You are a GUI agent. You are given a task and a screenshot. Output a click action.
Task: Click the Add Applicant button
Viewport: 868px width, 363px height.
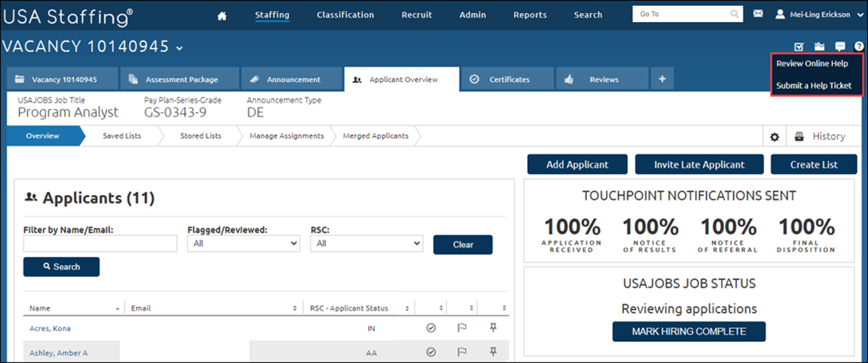577,164
